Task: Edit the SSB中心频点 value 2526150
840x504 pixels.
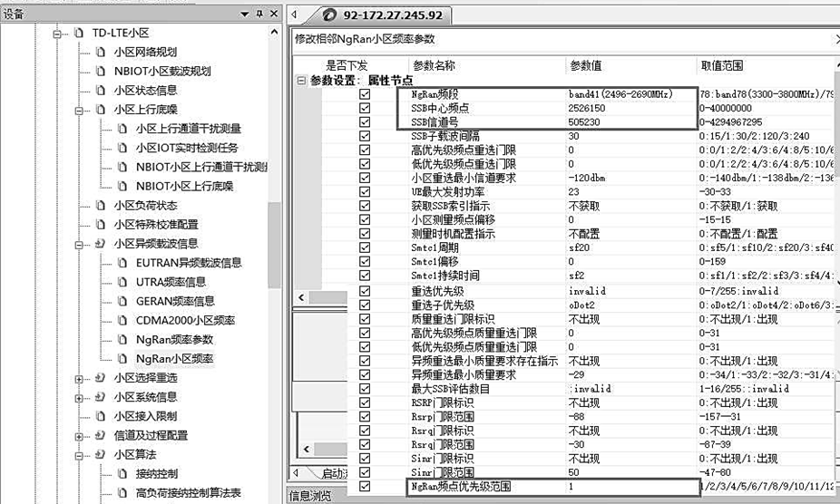Action: (x=587, y=108)
